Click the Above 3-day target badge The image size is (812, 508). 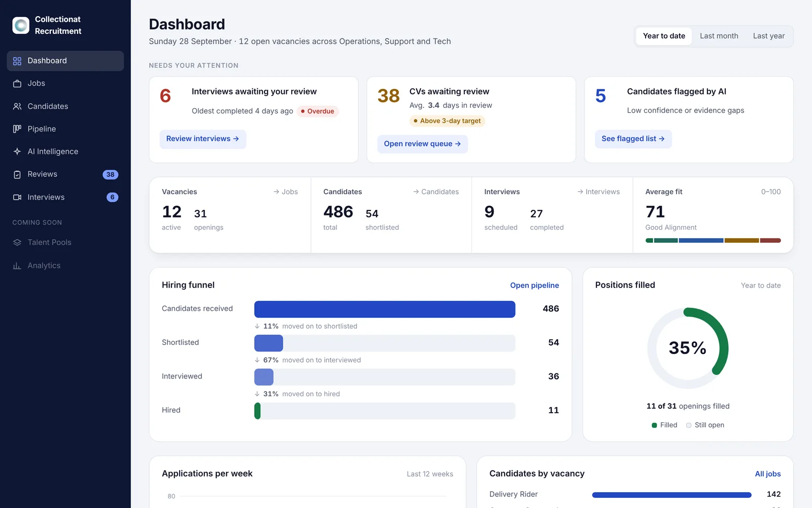pyautogui.click(x=447, y=121)
